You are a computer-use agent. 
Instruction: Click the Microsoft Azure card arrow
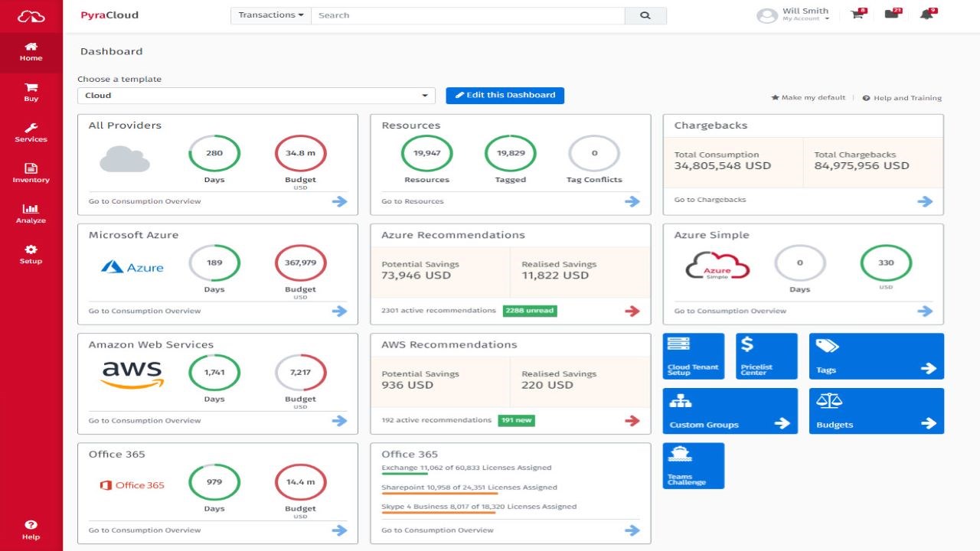coord(339,311)
